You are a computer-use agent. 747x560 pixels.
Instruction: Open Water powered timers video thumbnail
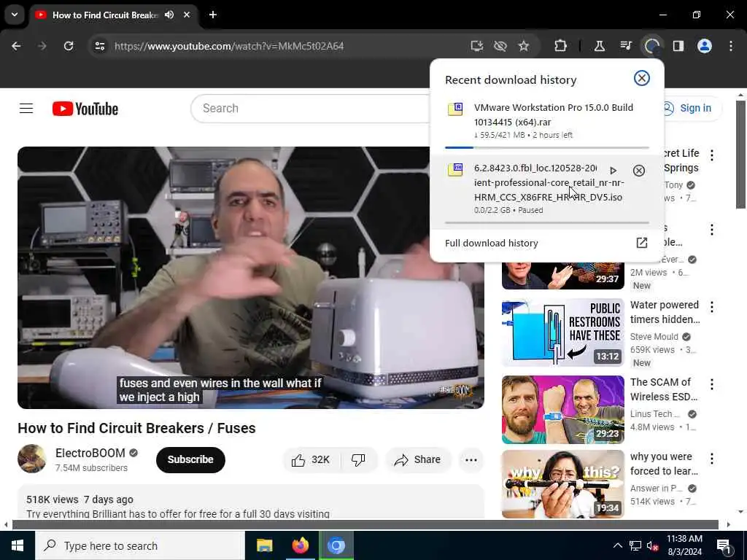tap(562, 332)
